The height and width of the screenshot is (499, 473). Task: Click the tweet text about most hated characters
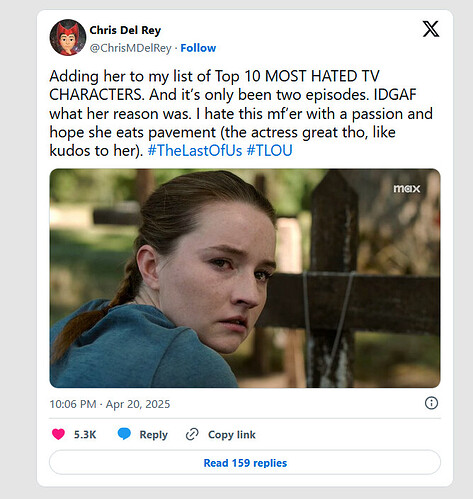pyautogui.click(x=241, y=113)
